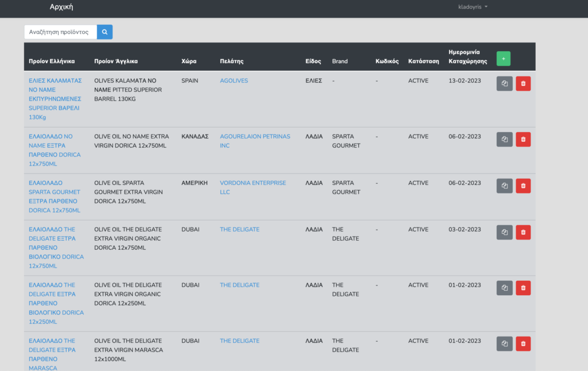
Task: Select OLIVE OIL SPARTA GOURMET English text
Action: pos(128,192)
